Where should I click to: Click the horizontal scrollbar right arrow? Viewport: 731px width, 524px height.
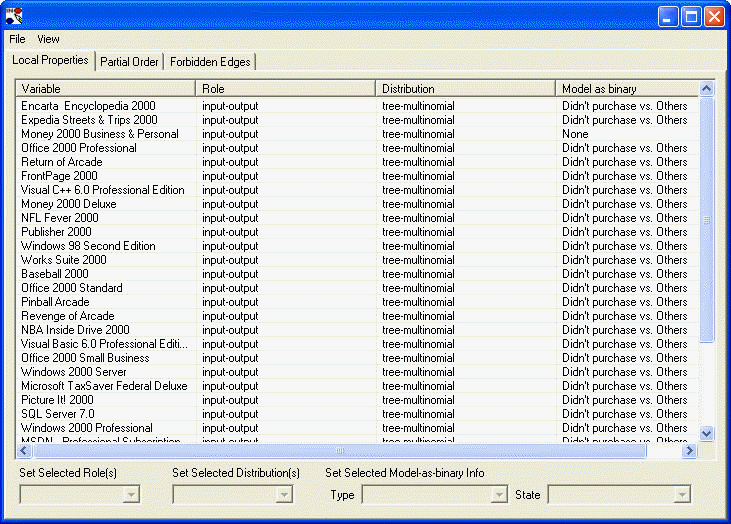point(689,451)
